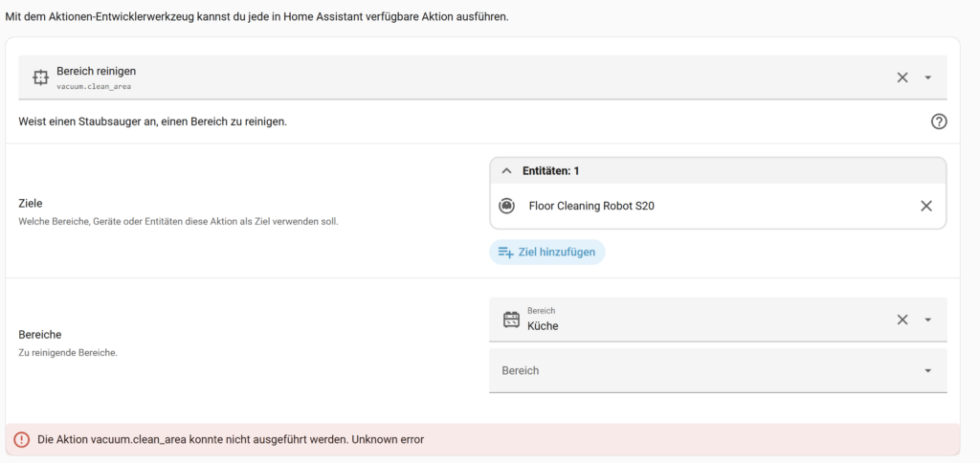Open the help icon for this action
The height and width of the screenshot is (463, 980).
938,121
